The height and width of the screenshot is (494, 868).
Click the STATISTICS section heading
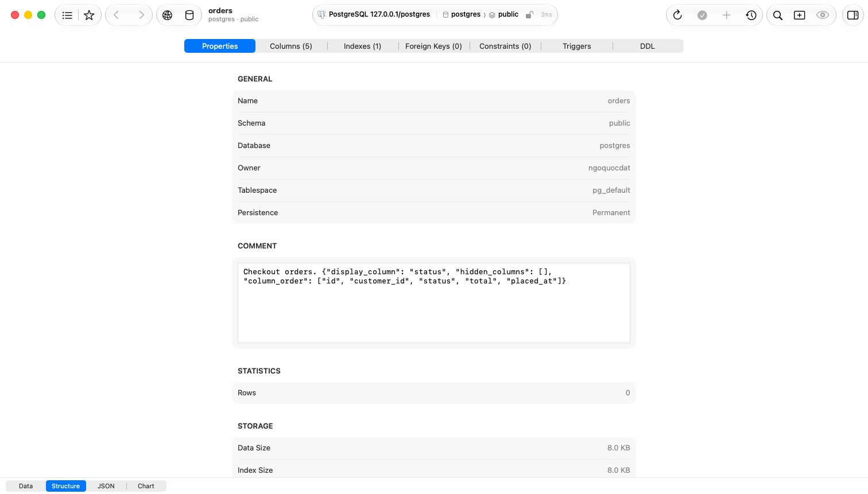(x=259, y=371)
